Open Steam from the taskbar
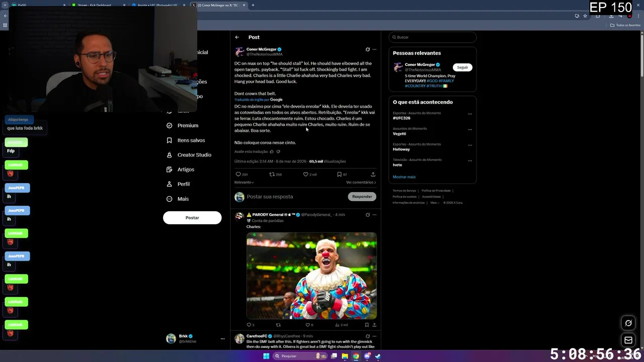 [x=378, y=356]
